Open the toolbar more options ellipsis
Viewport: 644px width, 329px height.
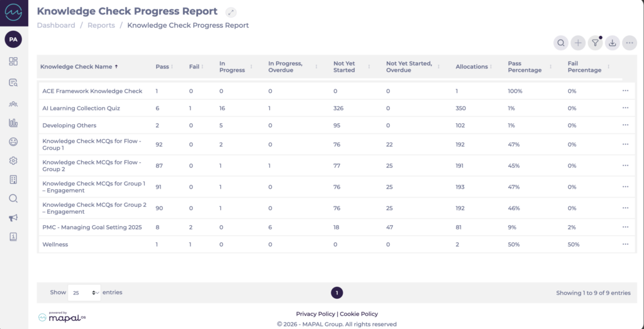pyautogui.click(x=629, y=43)
